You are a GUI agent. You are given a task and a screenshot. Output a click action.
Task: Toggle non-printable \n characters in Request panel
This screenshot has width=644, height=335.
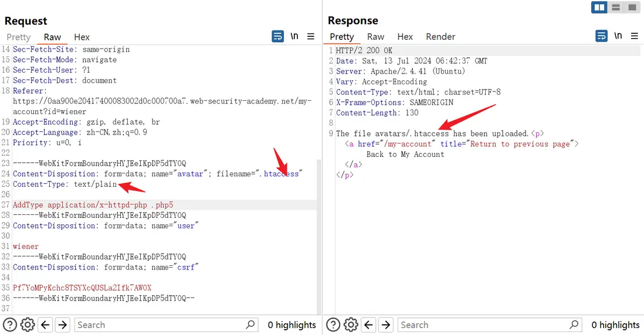pos(294,36)
